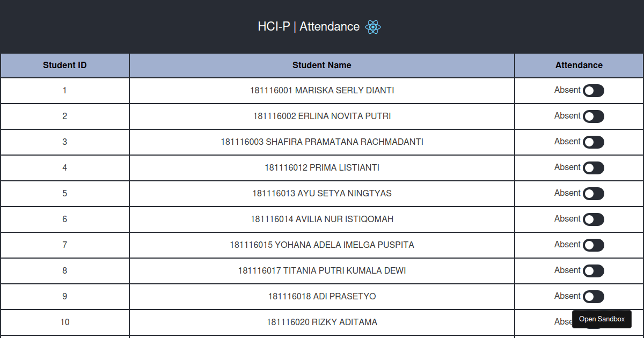Toggle attendance for MARISKA SERLY DIANTI
Viewport: 644px width, 338px height.
tap(593, 91)
